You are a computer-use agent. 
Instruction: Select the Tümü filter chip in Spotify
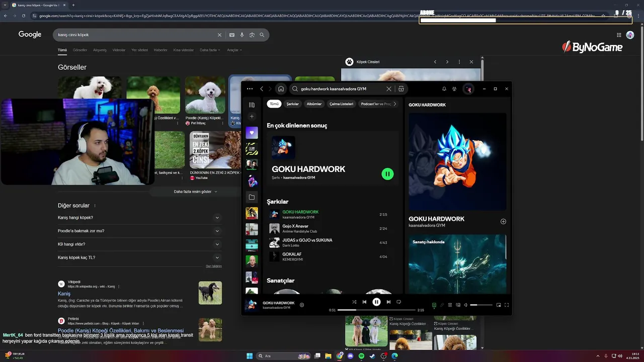[x=274, y=104]
